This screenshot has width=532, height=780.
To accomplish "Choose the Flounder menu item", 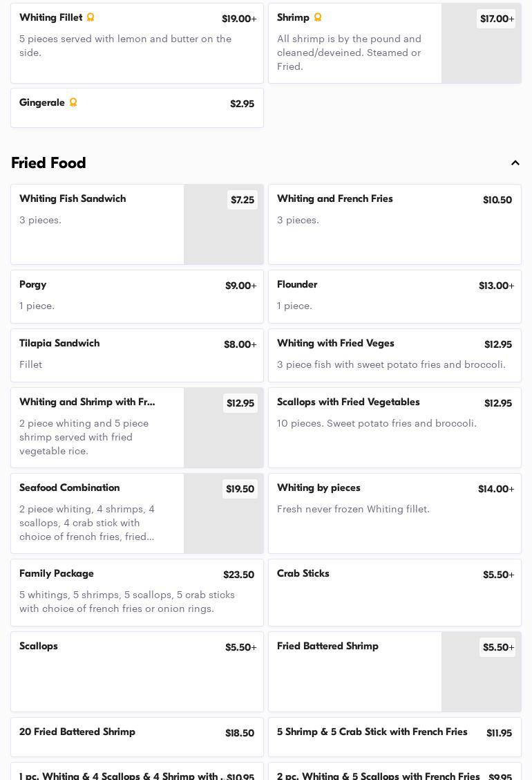I will [x=395, y=296].
